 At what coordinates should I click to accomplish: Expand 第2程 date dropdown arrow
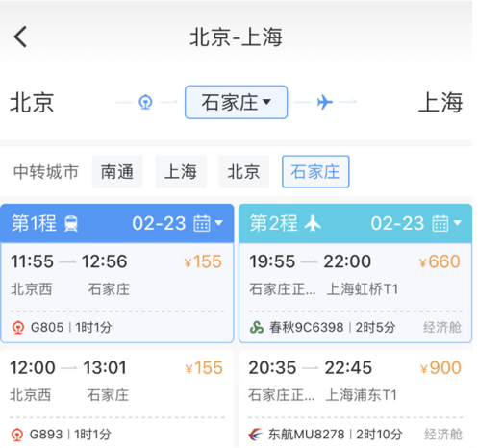[457, 223]
